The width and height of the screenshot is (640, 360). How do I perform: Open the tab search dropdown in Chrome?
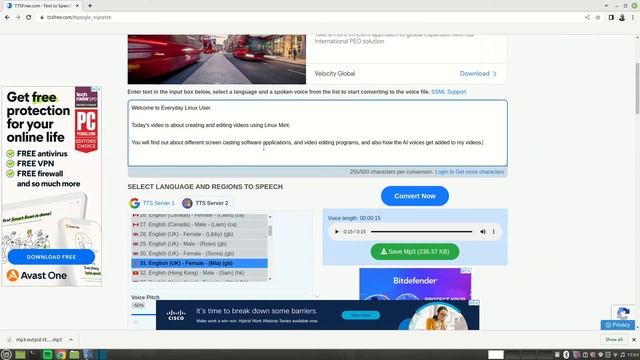coord(606,6)
